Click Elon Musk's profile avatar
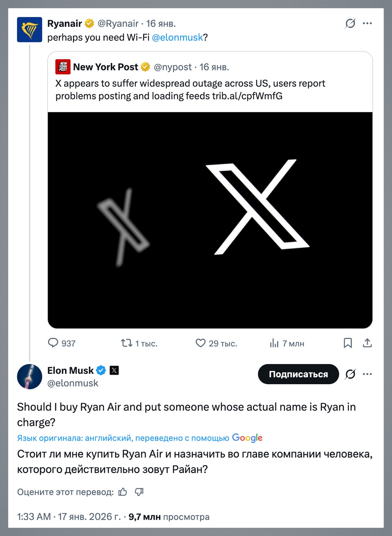 pyautogui.click(x=30, y=377)
